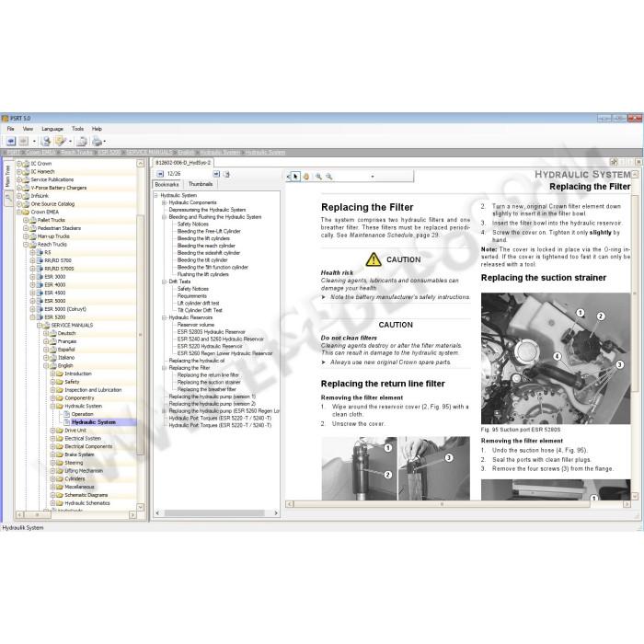The width and height of the screenshot is (644, 644).
Task: Expand the Drive Unit folder node
Action: pos(52,431)
